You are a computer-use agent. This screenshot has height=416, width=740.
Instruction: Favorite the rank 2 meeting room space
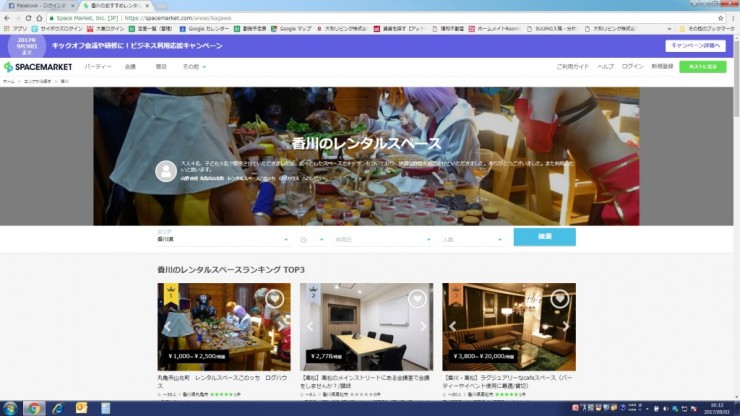tap(417, 298)
